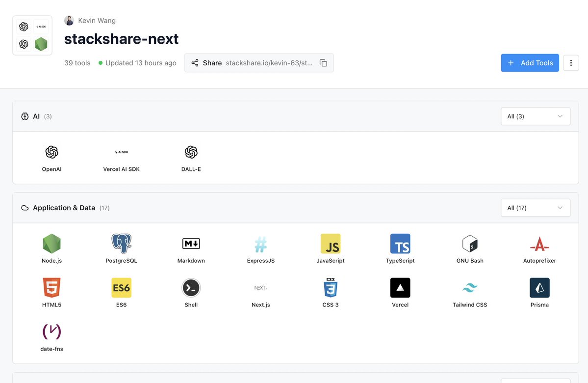Copy the stack share URL

click(x=323, y=63)
